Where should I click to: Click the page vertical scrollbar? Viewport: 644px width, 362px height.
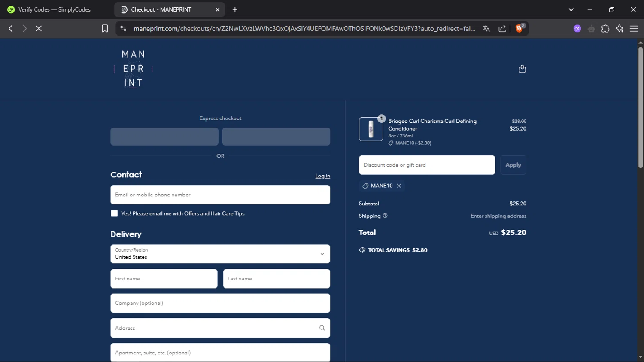tap(640, 107)
